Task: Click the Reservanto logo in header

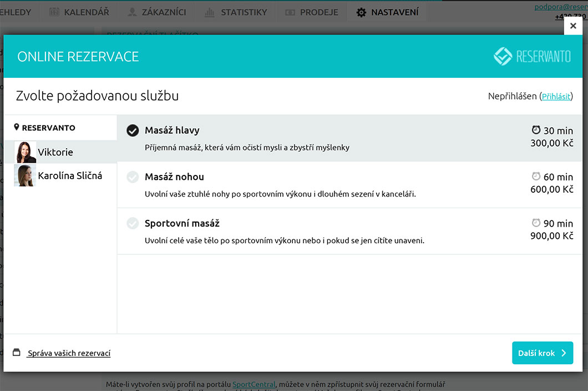Action: click(531, 56)
